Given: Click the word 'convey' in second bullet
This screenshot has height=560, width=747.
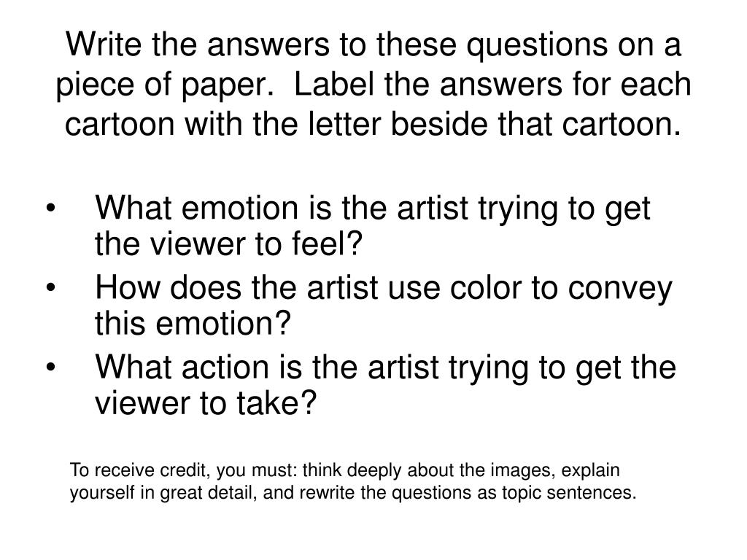Looking at the screenshot, I should pyautogui.click(x=620, y=290).
